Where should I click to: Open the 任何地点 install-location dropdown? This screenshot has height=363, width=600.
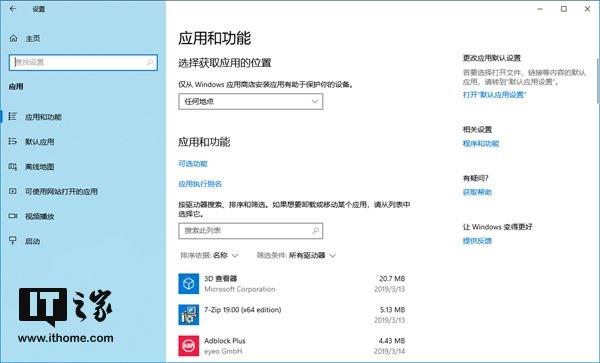[x=251, y=101]
